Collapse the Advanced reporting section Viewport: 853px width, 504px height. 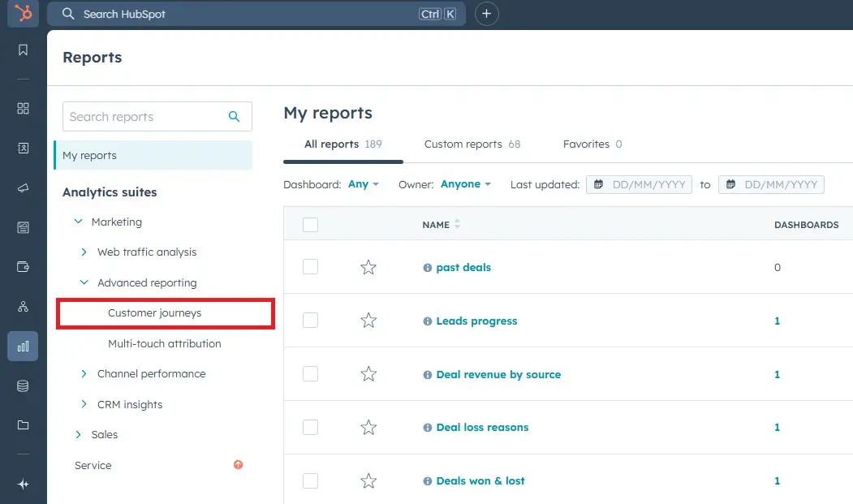[84, 282]
